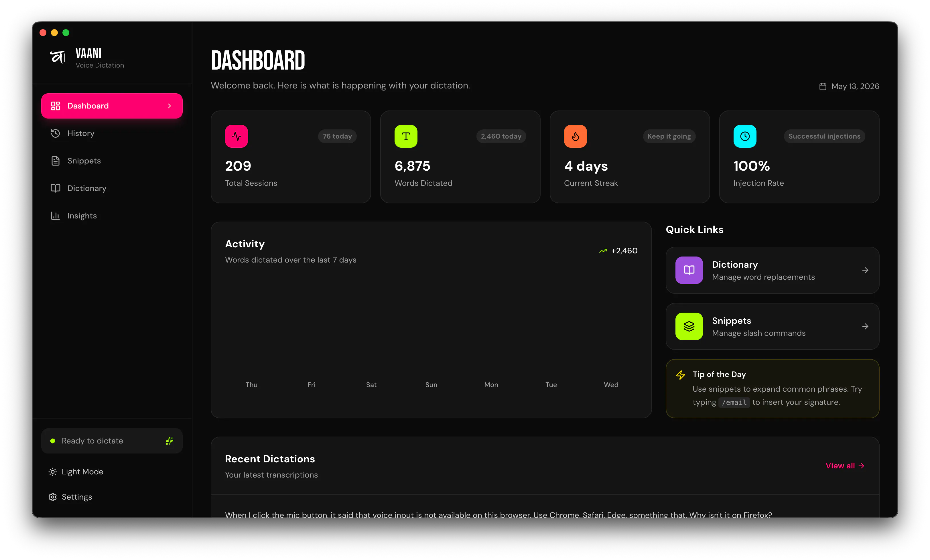Open the History page
Viewport: 930px width, 560px height.
coord(112,133)
